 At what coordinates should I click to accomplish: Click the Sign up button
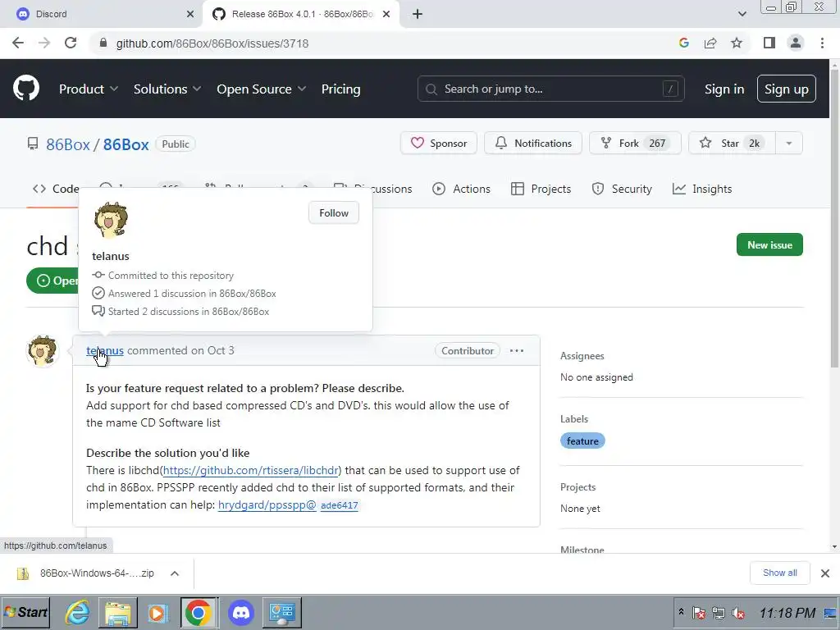coord(787,89)
